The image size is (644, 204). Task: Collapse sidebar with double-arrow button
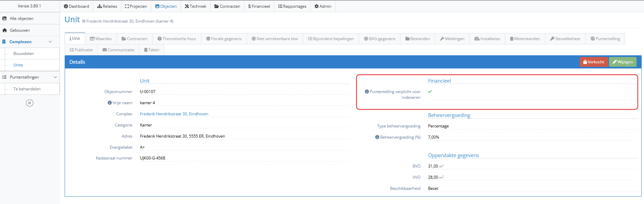point(29,103)
